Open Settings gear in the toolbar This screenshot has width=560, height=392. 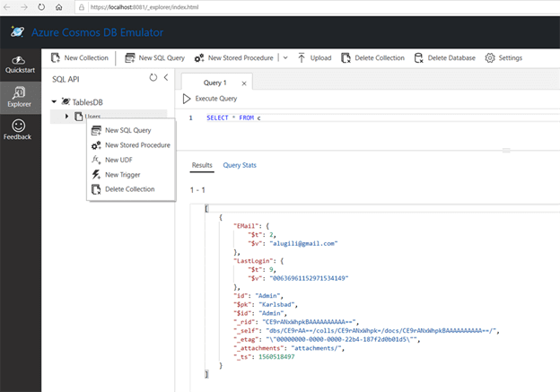click(x=503, y=58)
